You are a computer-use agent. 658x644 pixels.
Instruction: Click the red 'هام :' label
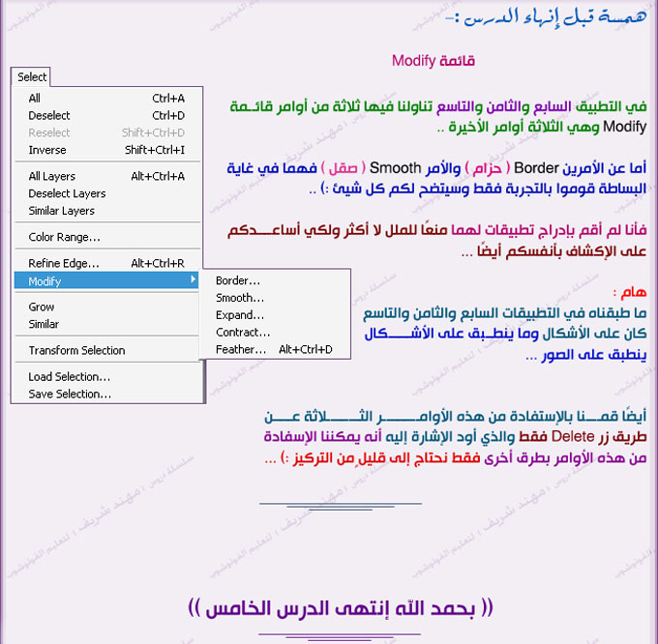[630, 292]
